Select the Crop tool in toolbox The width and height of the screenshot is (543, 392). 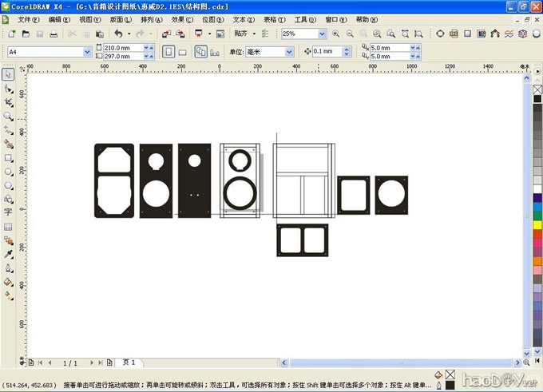click(8, 102)
